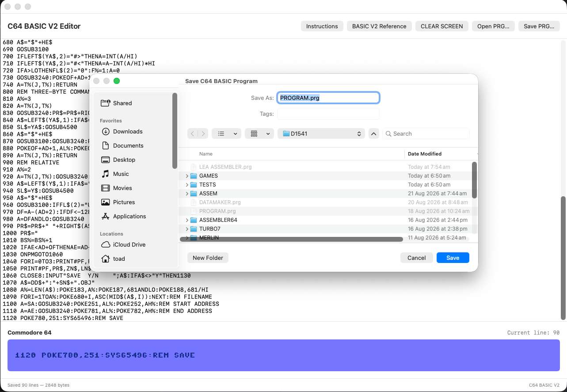Click code line 1120 POKE780 in editor
This screenshot has height=392, width=567.
pyautogui.click(x=63, y=318)
